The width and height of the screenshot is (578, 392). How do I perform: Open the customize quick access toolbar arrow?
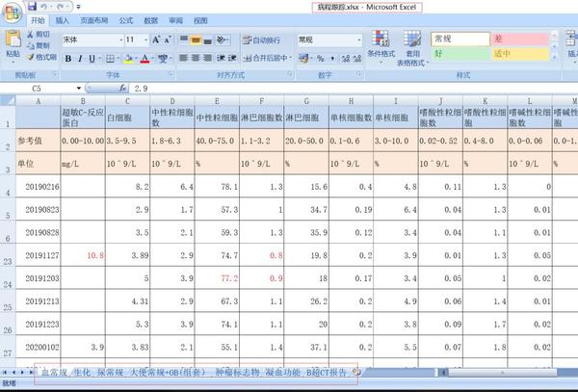[79, 7]
